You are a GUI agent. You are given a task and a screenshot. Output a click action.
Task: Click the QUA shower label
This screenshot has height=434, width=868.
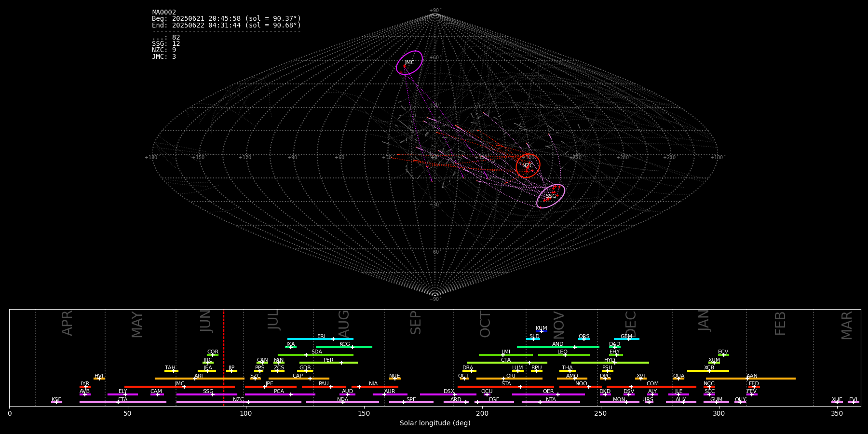pos(678,376)
